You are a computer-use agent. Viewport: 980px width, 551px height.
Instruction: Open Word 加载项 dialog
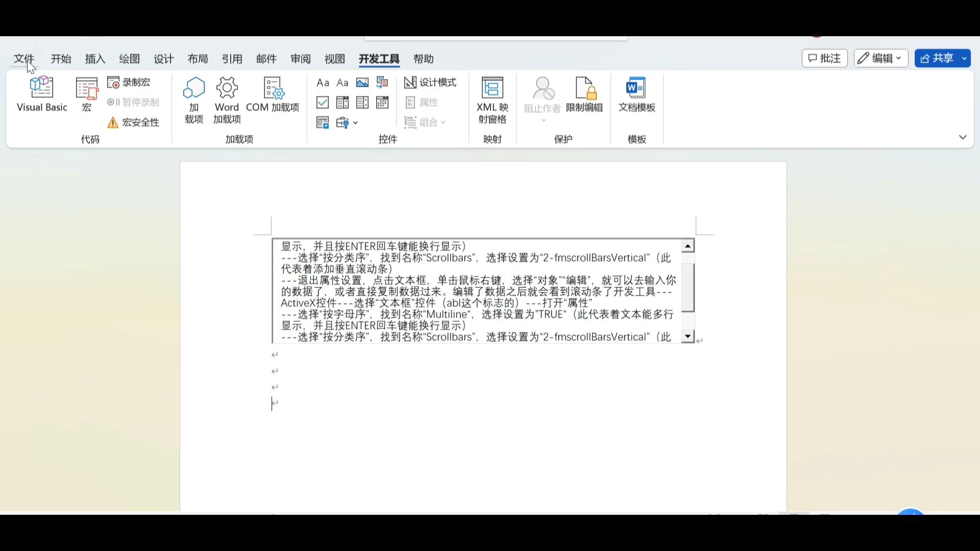(x=227, y=101)
